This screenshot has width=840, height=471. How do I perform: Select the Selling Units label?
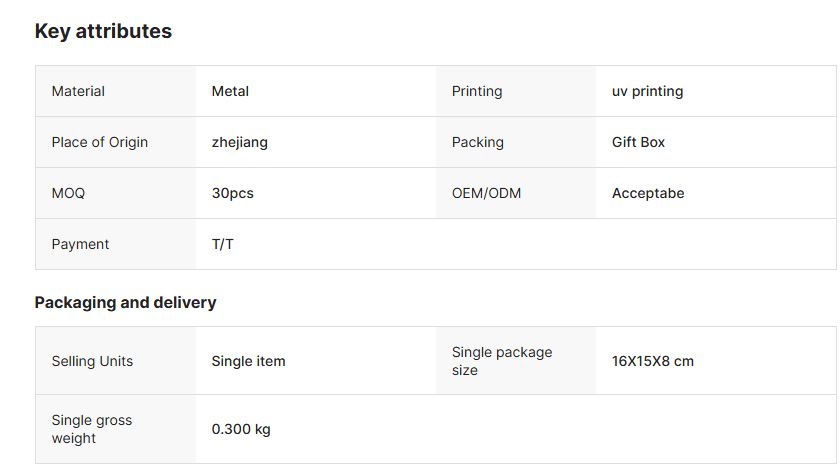[x=92, y=361]
